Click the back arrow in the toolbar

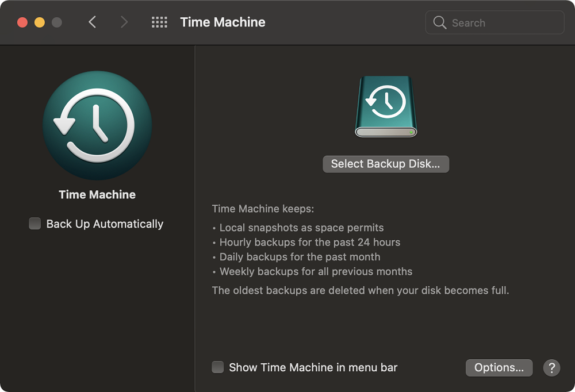click(92, 22)
